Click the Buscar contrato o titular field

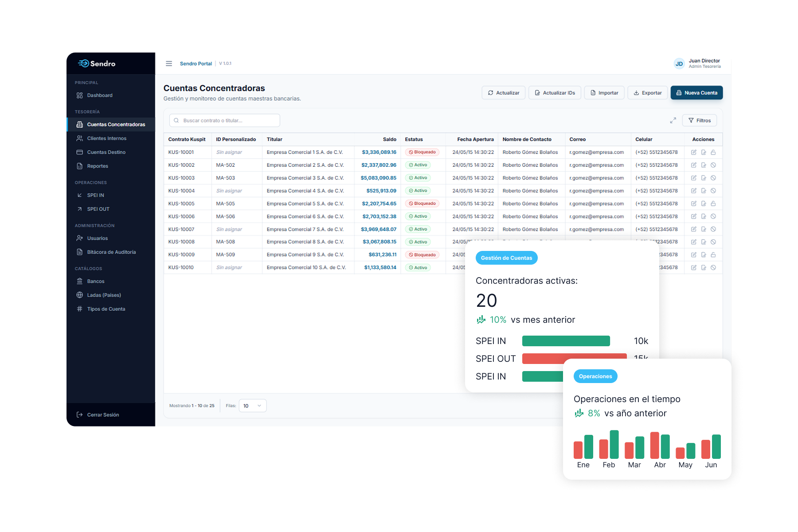coord(225,120)
